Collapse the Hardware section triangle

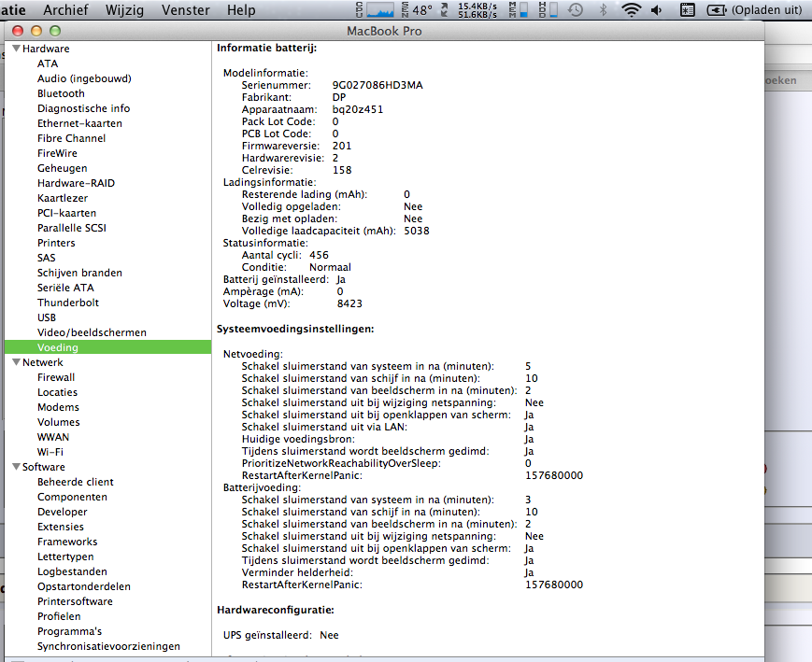point(17,49)
